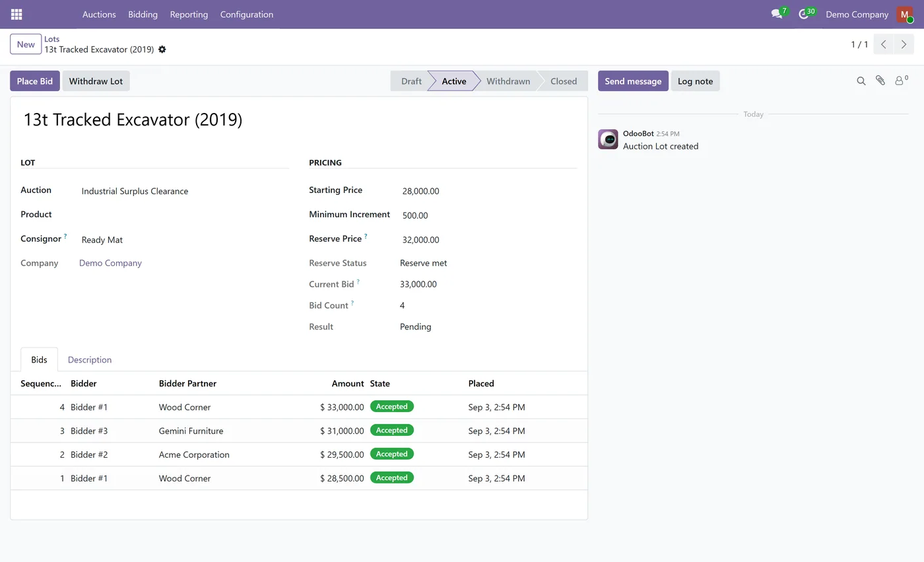This screenshot has height=562, width=924.
Task: Open Demo Company switcher in navbar
Action: (857, 14)
